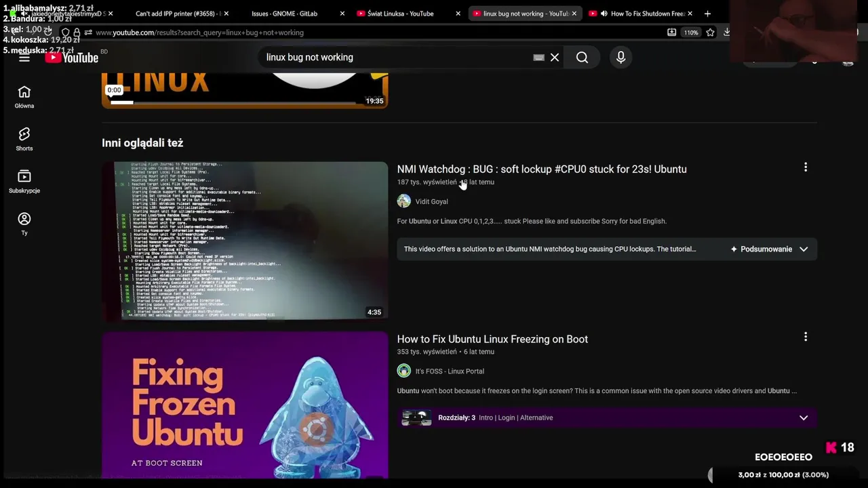Click 'This video offers a solution' summary text
The width and height of the screenshot is (868, 488).
point(550,249)
